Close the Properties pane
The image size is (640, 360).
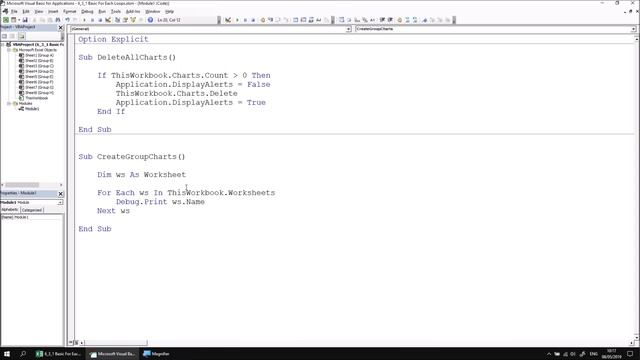point(61,193)
